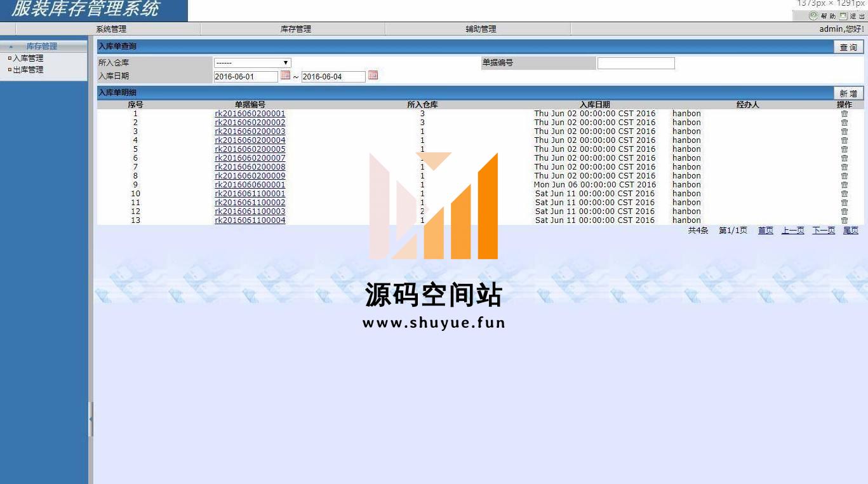Open calendar picker for end date
The width and height of the screenshot is (868, 484).
[x=373, y=76]
